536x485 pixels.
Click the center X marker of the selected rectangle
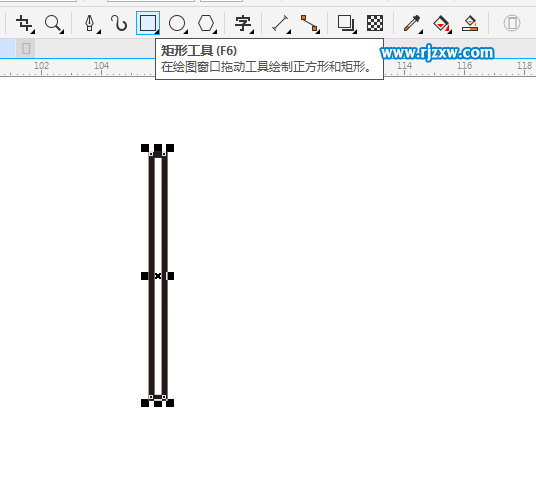[158, 276]
